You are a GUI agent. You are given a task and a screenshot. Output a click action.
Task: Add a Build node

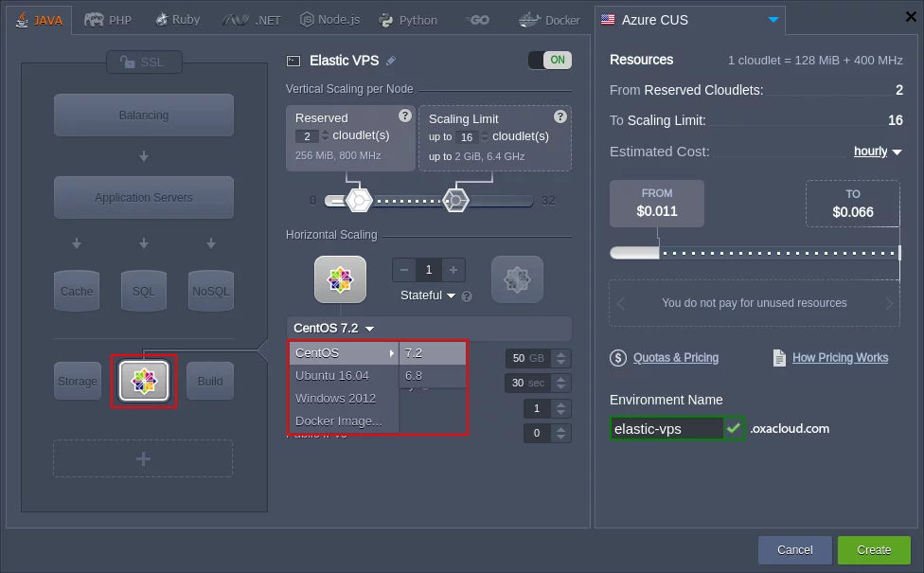tap(210, 381)
